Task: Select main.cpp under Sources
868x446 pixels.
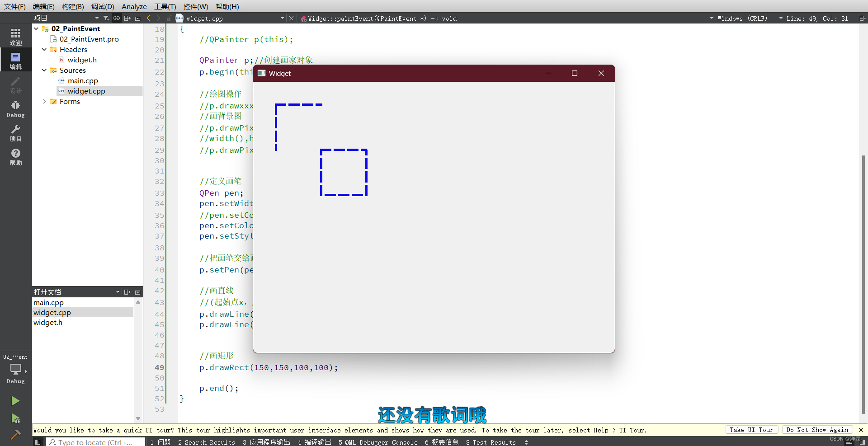Action: point(83,80)
